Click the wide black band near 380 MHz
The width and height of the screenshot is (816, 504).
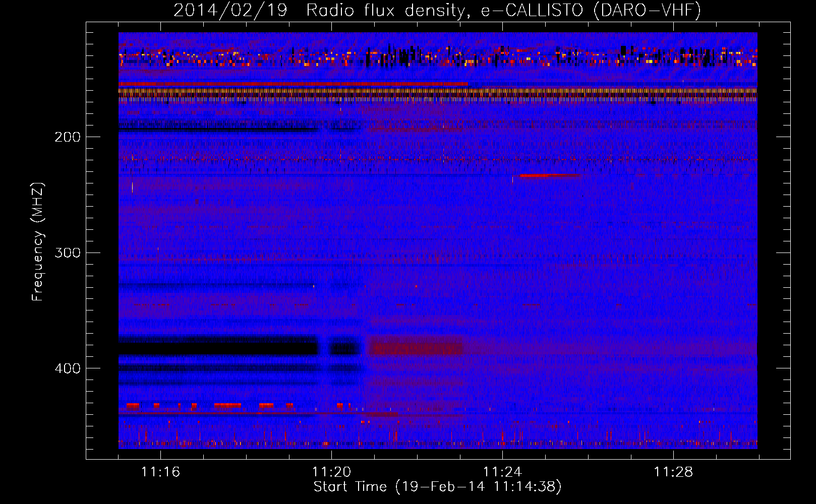tap(219, 349)
